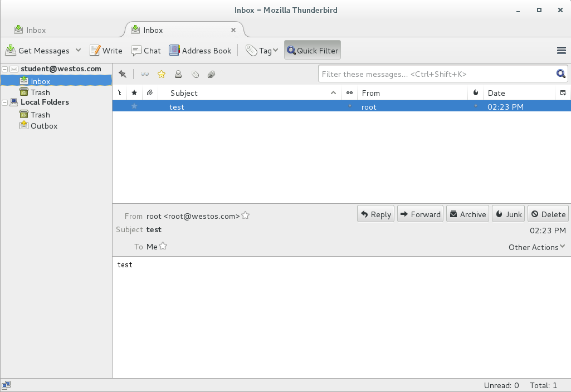The image size is (571, 392).
Task: Select Inbox under student@westos.com
Action: pos(56,81)
